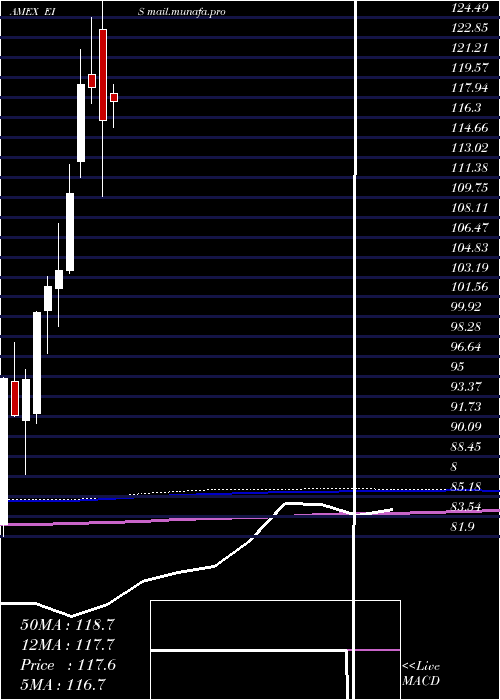This screenshot has width=500, height=700.
Task: Click the 124.49 price axis label
Action: [x=470, y=8]
